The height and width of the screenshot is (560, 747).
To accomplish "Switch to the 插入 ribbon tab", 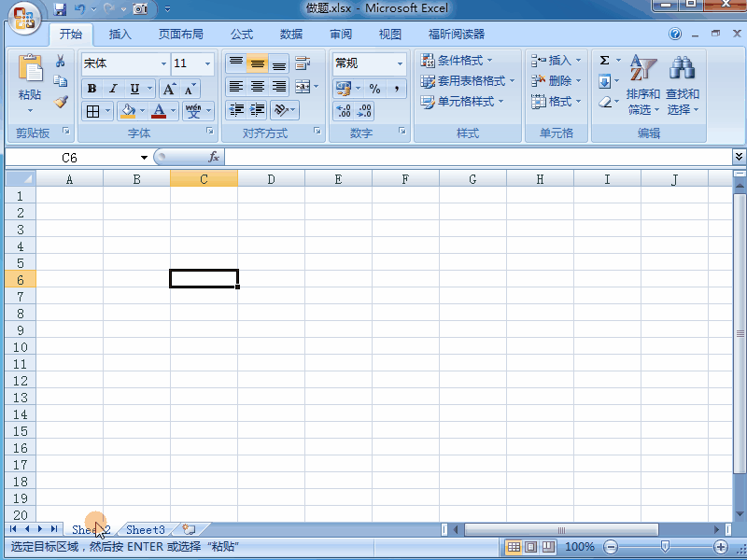I will point(120,34).
